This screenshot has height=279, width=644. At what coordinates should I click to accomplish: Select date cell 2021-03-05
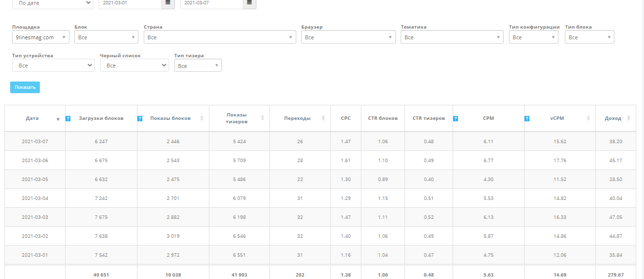pyautogui.click(x=35, y=180)
